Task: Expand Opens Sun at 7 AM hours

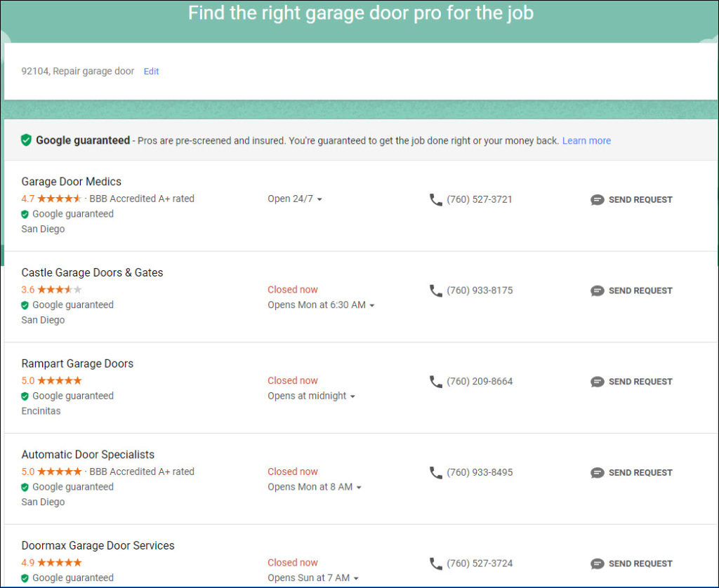Action: 313,578
